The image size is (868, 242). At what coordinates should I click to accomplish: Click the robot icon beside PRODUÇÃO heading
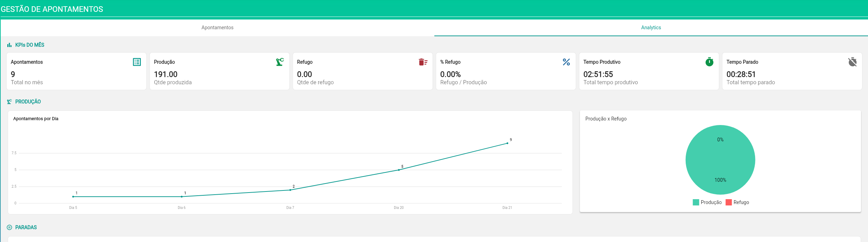coord(9,102)
